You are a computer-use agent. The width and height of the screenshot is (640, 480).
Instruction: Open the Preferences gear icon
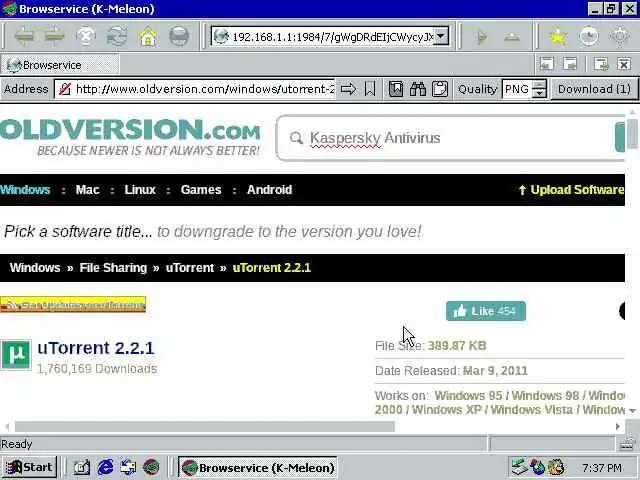[620, 37]
